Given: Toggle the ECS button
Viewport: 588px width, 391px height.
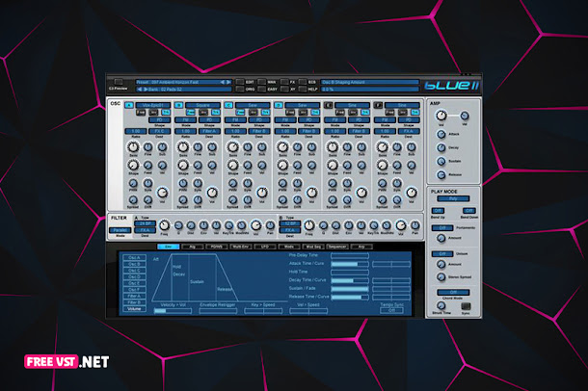Looking at the screenshot, I should (x=303, y=82).
